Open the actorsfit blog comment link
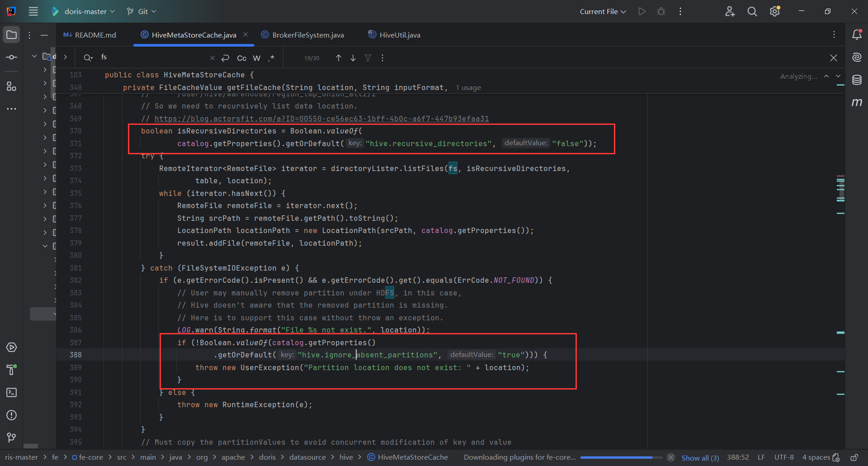 click(x=321, y=119)
